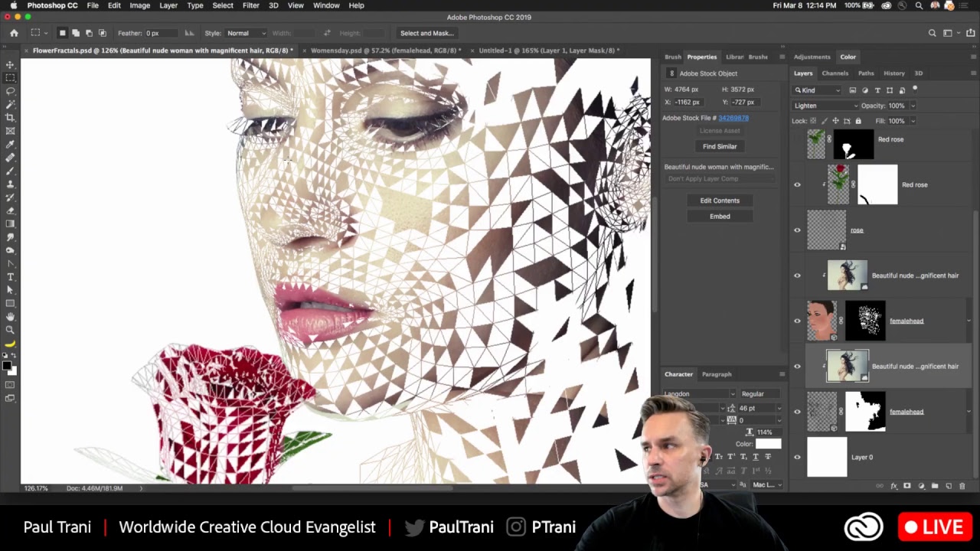Image resolution: width=980 pixels, height=551 pixels.
Task: Select the Rectangle shape tool
Action: pyautogui.click(x=10, y=303)
